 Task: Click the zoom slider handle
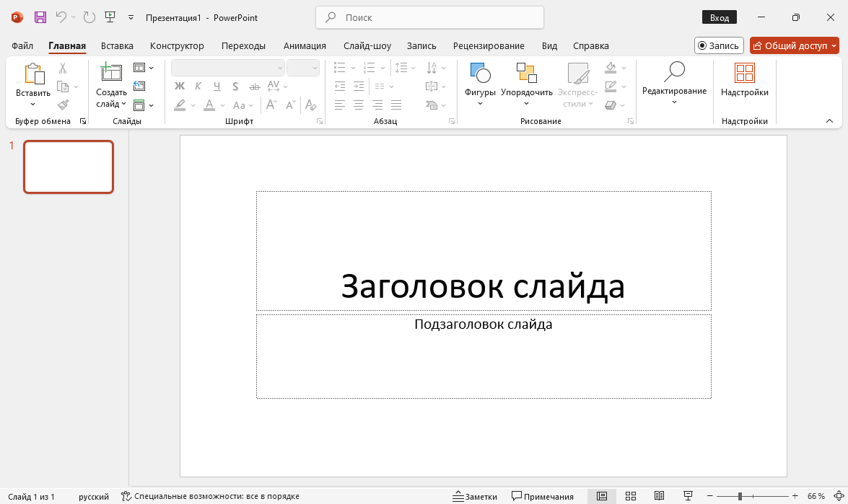coord(740,496)
